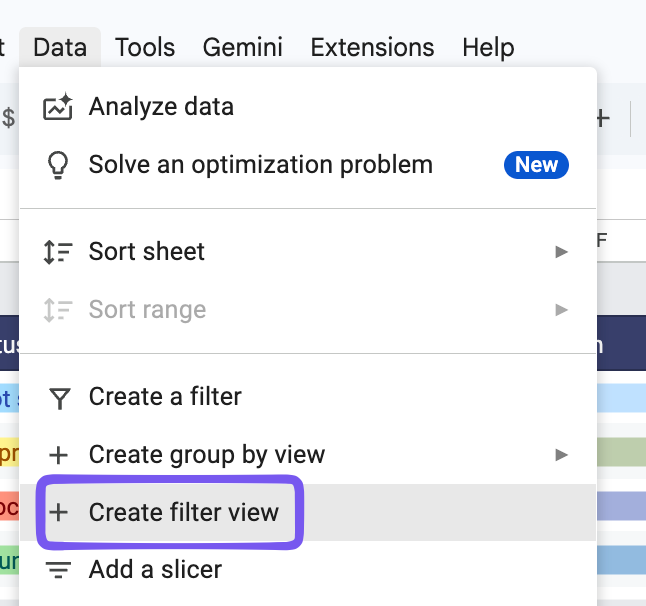
Task: Open the Help menu
Action: click(x=488, y=47)
